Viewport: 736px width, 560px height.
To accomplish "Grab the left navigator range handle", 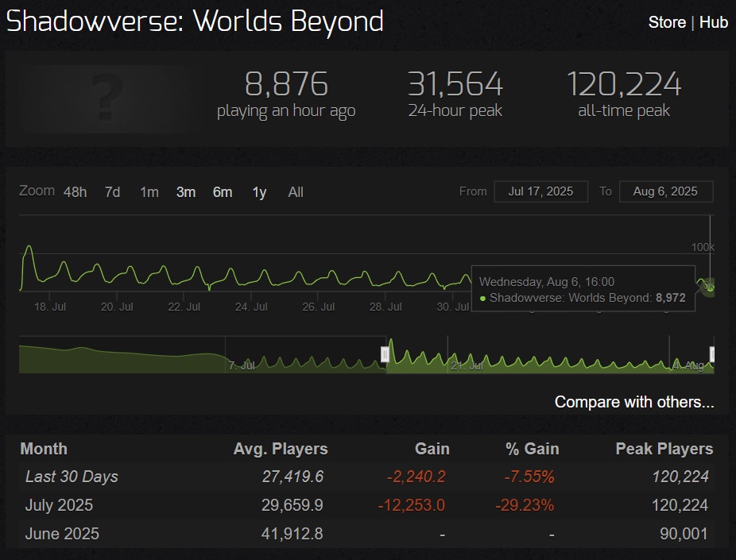I will point(385,354).
